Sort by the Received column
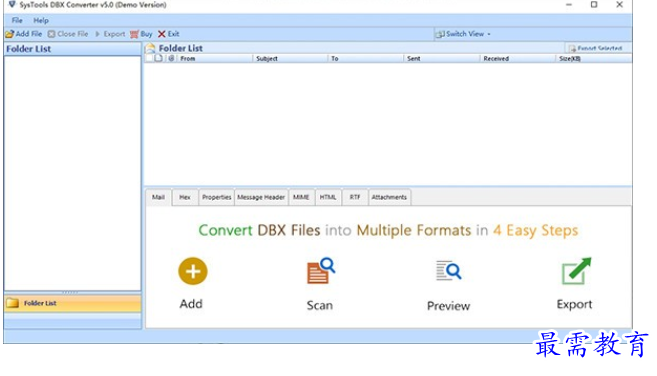This screenshot has width=657, height=376. tap(517, 59)
